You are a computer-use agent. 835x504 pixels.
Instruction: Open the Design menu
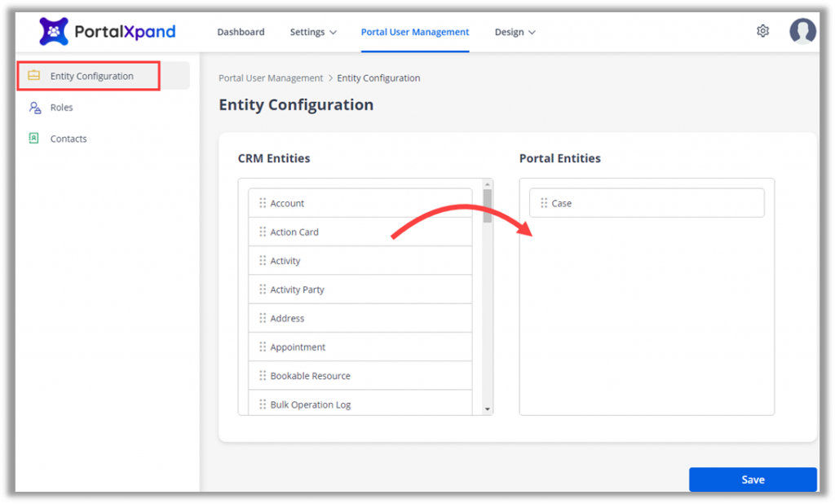(x=515, y=32)
